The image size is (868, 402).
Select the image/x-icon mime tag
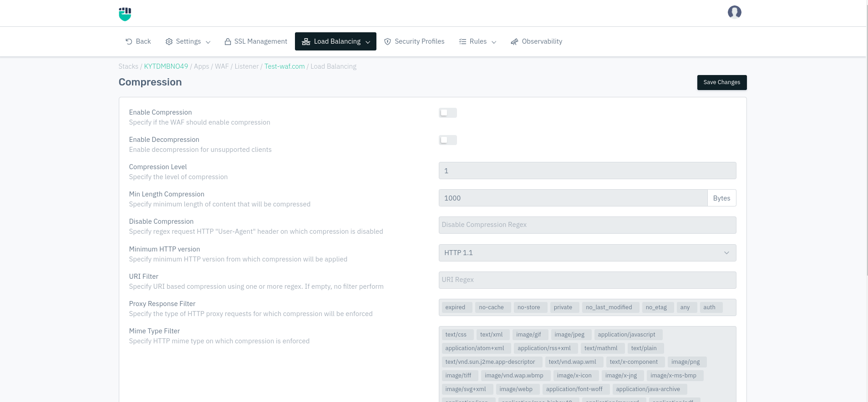pos(576,376)
